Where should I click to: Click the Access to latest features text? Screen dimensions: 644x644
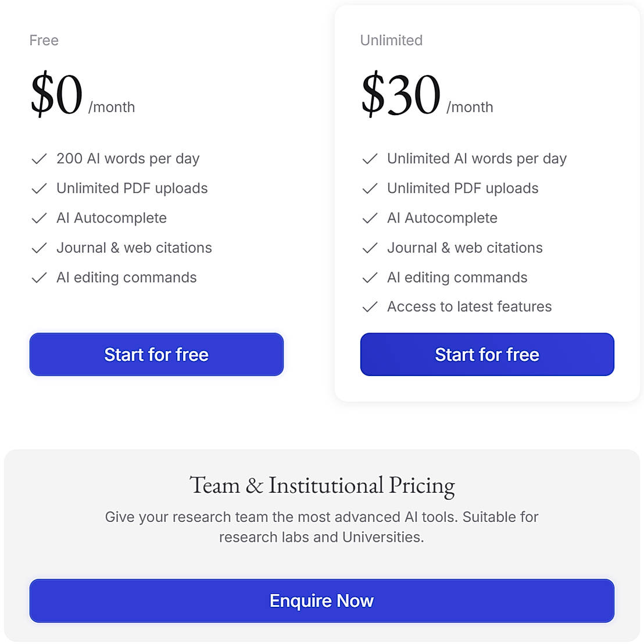469,306
